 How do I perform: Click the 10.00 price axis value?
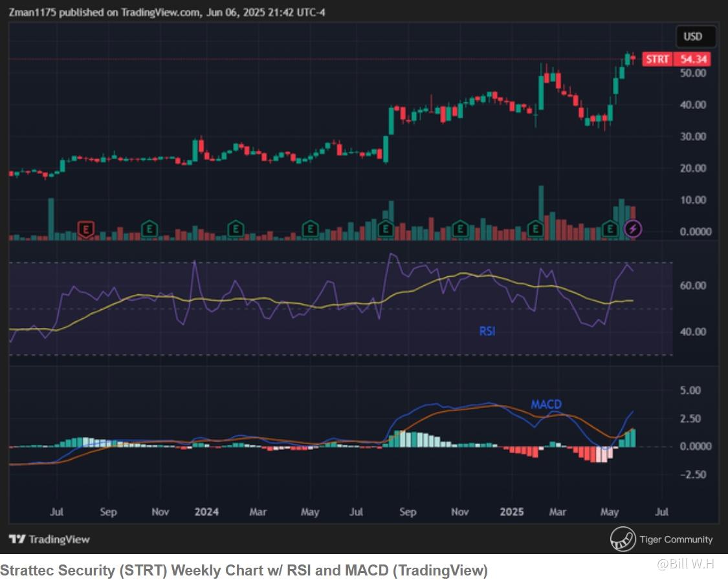[x=692, y=200]
